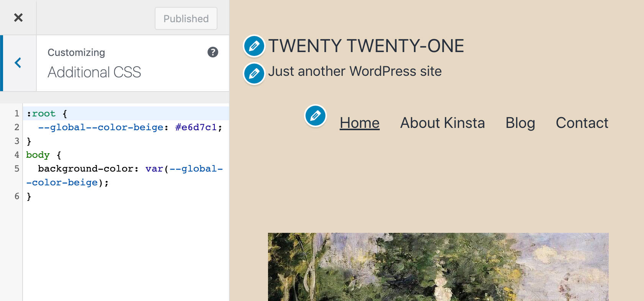This screenshot has height=301, width=644.
Task: Click the 'var(' function on line 5
Action: [157, 168]
